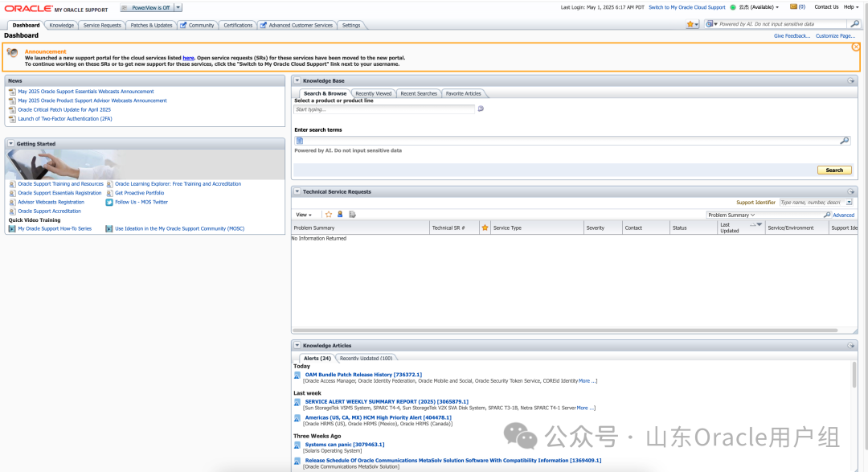Image resolution: width=868 pixels, height=472 pixels.
Task: Toggle favorite SRs star filter in toolbar
Action: click(x=329, y=215)
